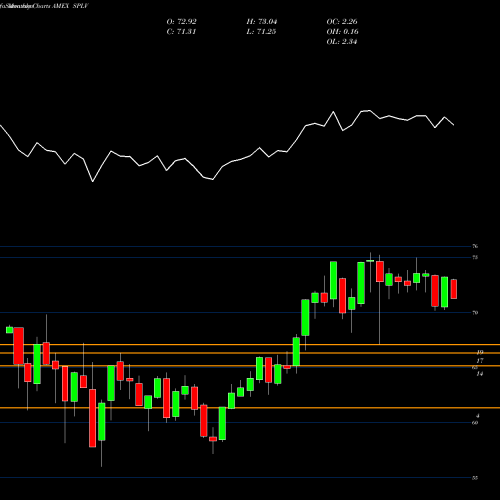Select the low value L: 71.25

click(261, 32)
